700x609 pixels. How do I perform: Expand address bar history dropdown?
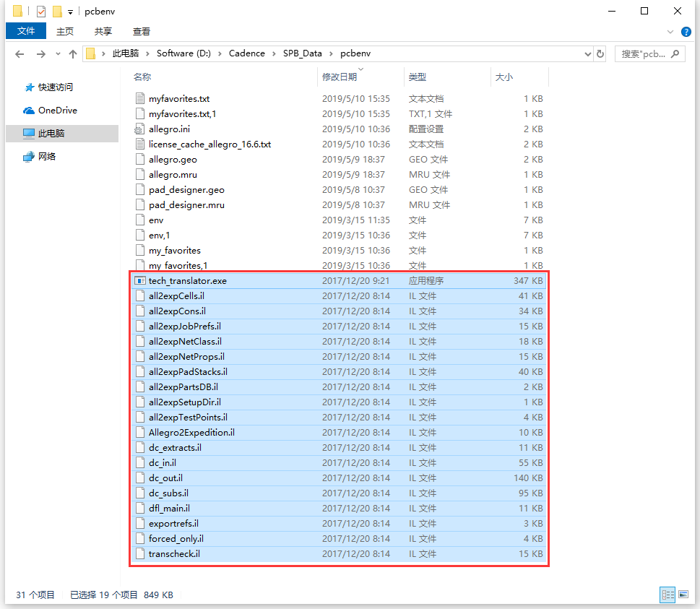point(587,54)
